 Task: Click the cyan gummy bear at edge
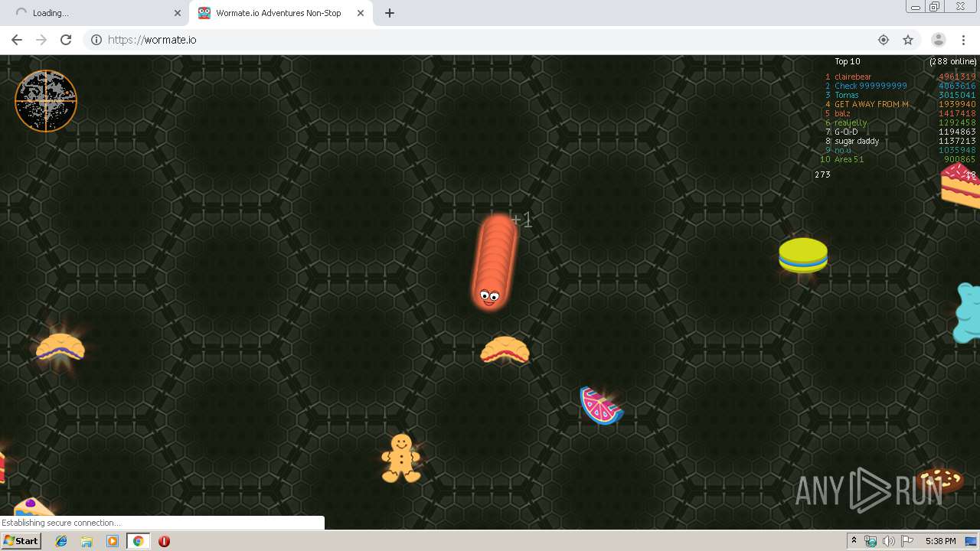click(967, 312)
